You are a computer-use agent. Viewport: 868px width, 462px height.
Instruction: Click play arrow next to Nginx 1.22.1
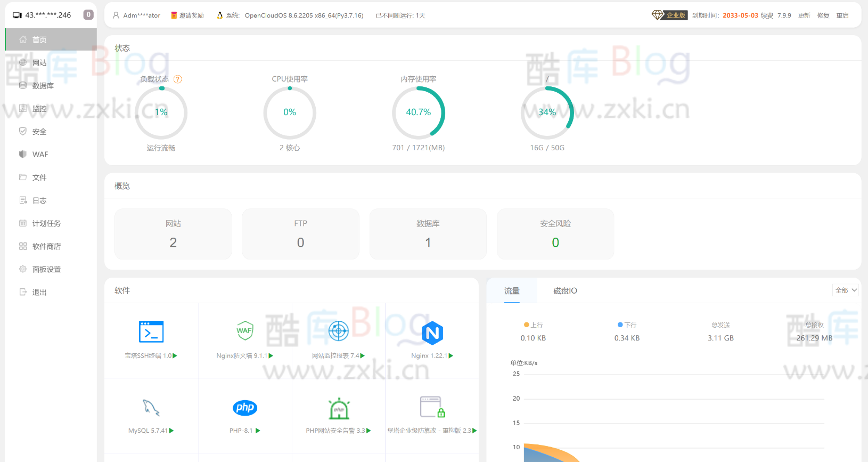[451, 355]
